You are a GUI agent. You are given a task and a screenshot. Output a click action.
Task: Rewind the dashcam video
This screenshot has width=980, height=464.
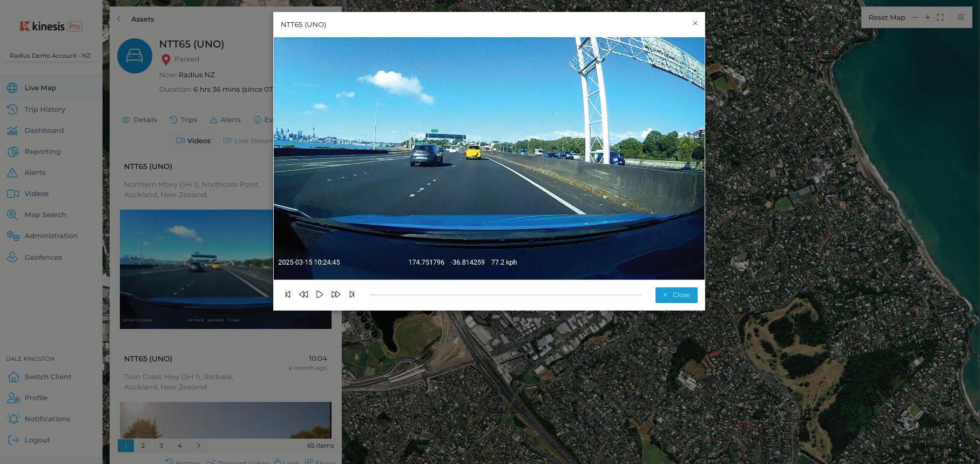[303, 294]
